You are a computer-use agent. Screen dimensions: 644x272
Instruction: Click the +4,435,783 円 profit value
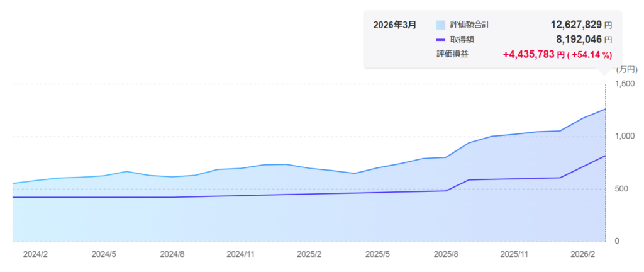[533, 55]
